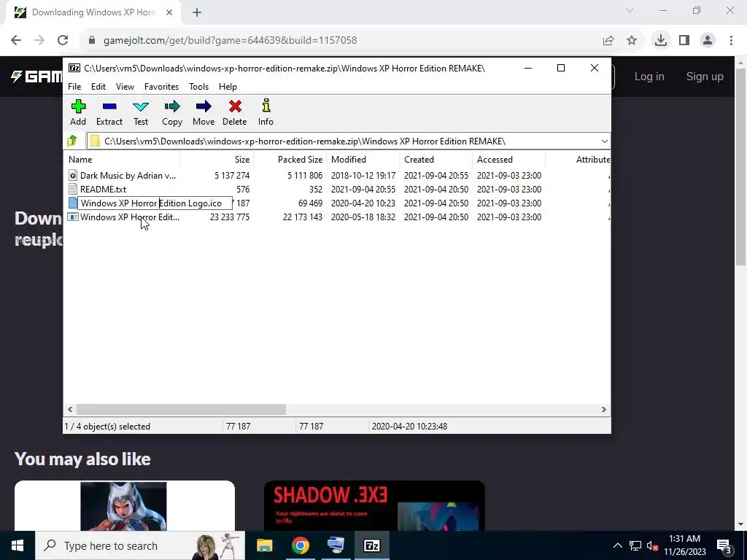Click packed size value 5 111 806
This screenshot has height=560, width=747.
305,175
